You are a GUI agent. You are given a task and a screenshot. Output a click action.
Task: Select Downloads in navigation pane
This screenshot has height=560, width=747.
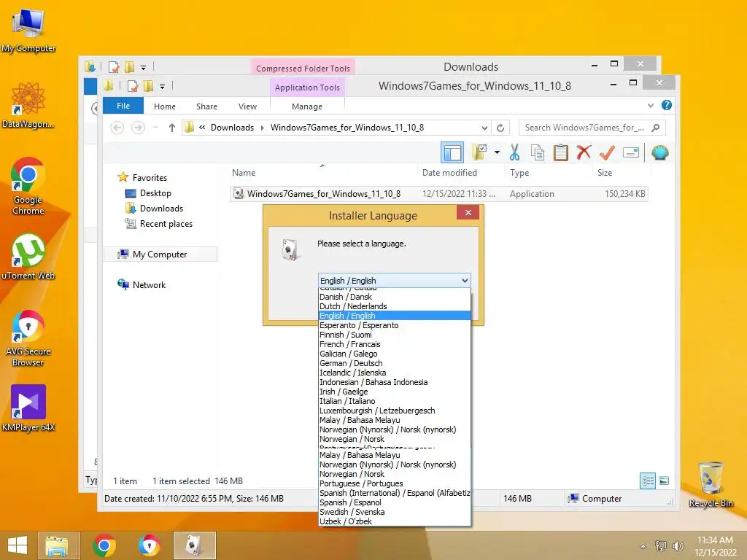(161, 208)
